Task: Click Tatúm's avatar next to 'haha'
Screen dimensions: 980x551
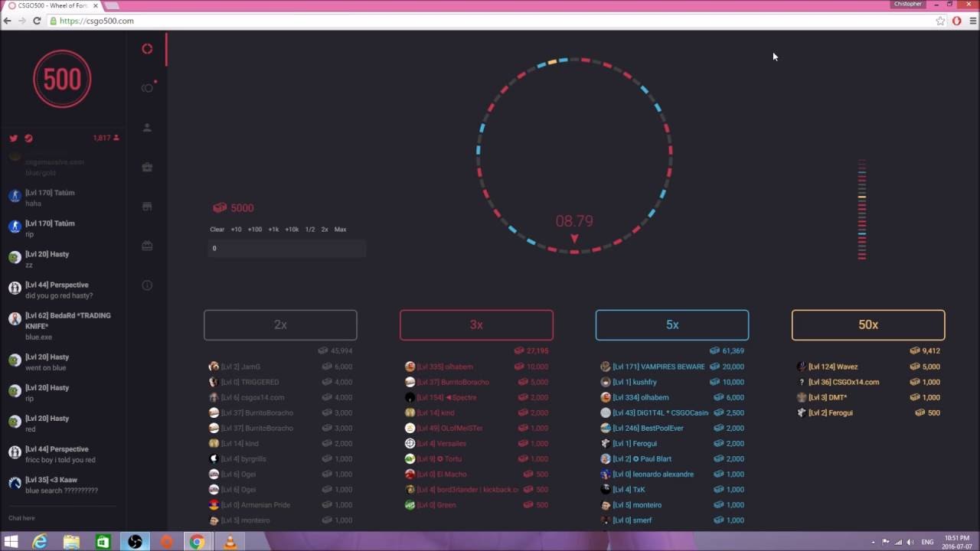Action: tap(15, 196)
